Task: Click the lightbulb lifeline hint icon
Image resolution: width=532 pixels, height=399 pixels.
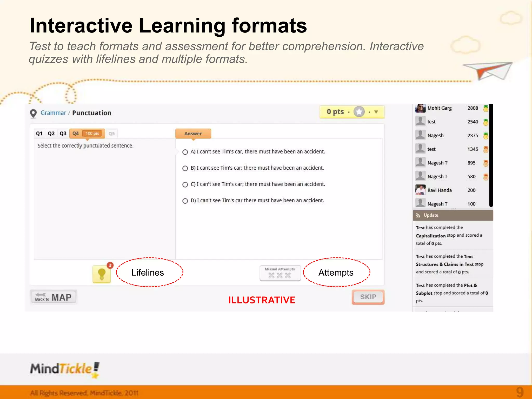Action: (x=102, y=274)
